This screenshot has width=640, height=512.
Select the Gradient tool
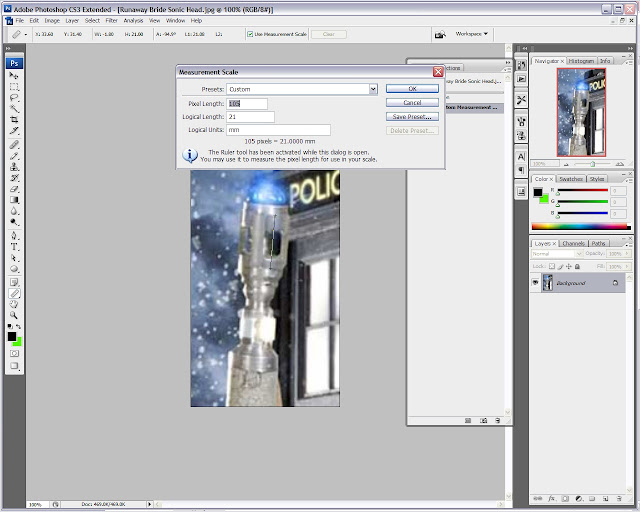pyautogui.click(x=14, y=200)
